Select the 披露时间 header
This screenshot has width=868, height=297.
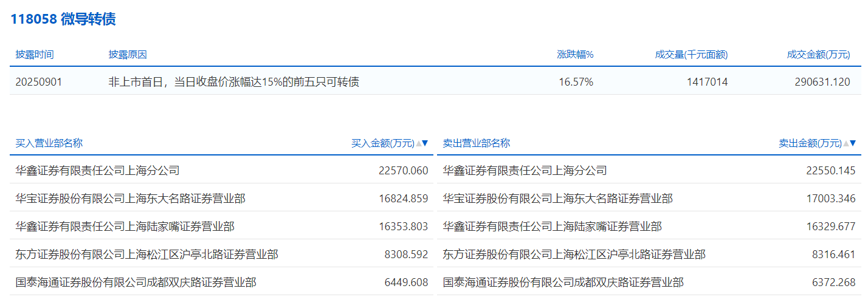coord(35,55)
